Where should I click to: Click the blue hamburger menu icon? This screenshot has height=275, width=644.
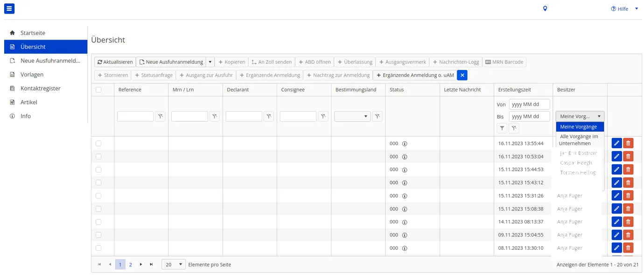[x=9, y=8]
